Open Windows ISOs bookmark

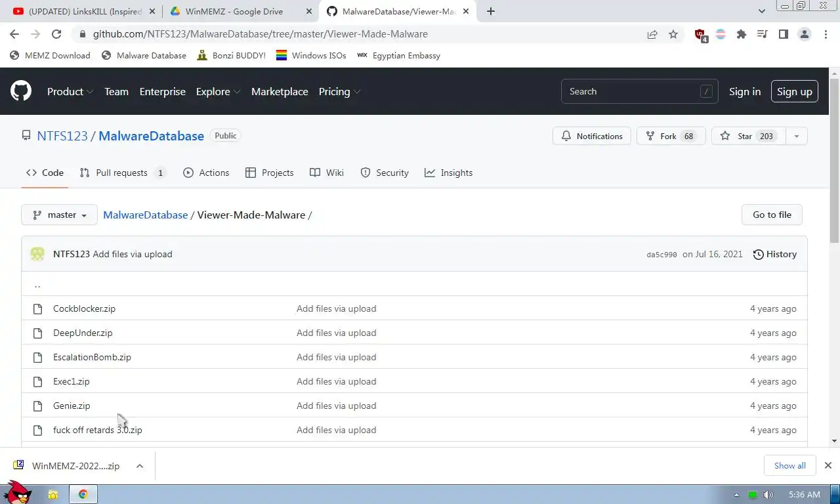311,56
